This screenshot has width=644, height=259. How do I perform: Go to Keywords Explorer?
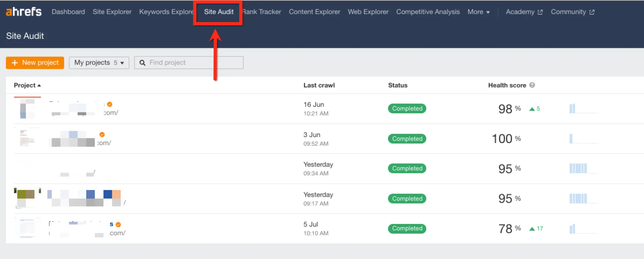(x=166, y=12)
